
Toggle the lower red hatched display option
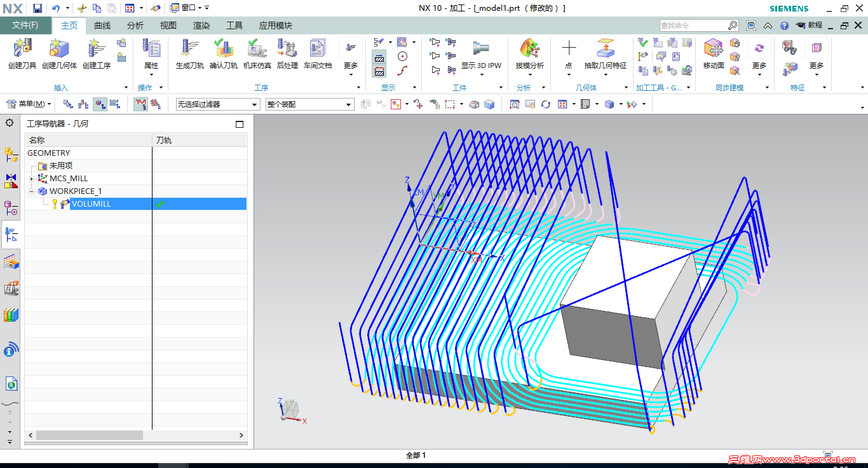(379, 71)
